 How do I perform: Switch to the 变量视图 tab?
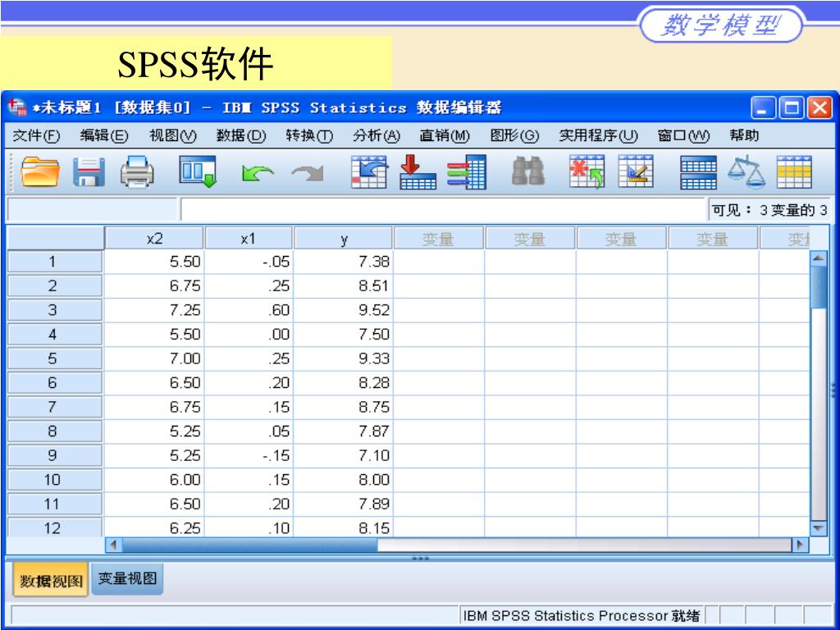(x=127, y=578)
